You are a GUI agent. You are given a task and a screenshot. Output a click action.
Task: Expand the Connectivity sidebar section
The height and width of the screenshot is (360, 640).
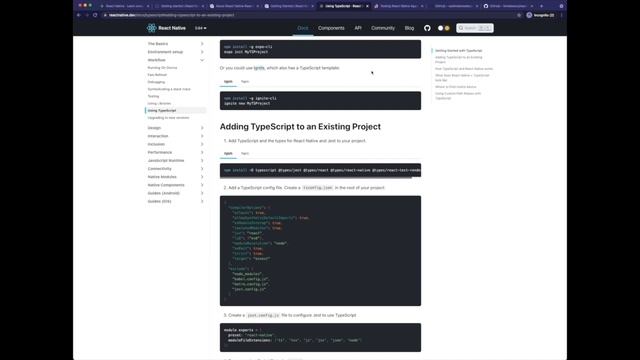(x=176, y=169)
